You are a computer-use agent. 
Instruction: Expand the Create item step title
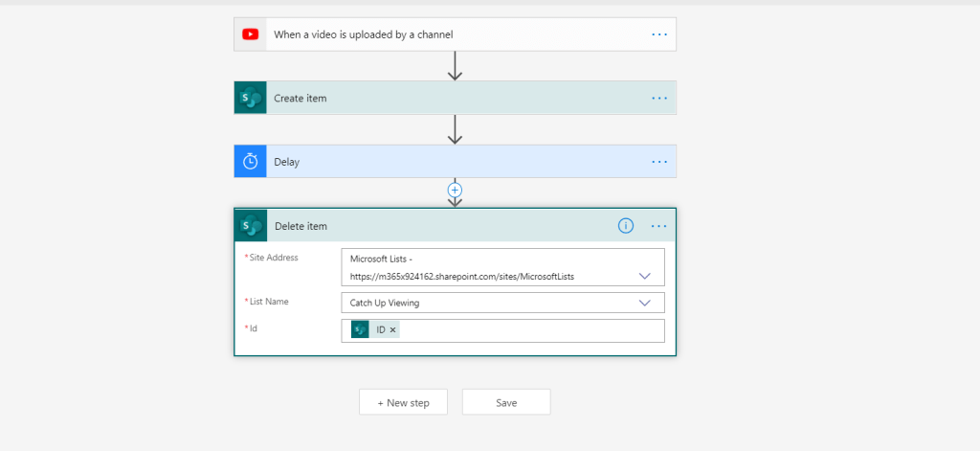(301, 98)
